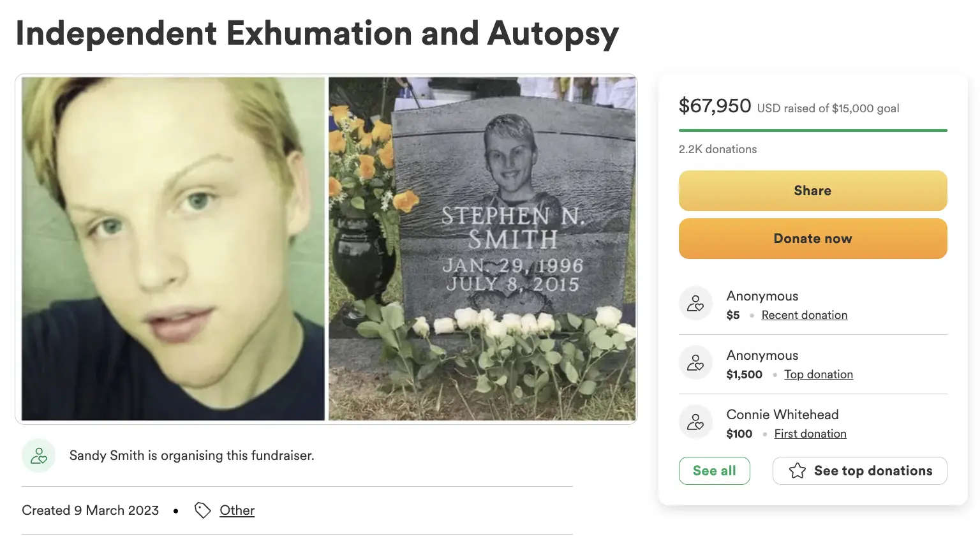
Task: Click the star icon in See top donations
Action: tap(798, 471)
